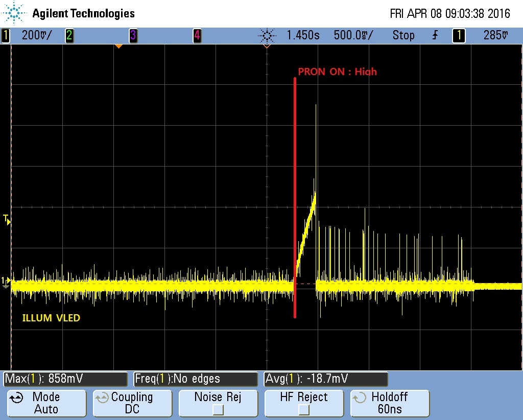Click the Max(1): 858mV measurement
This screenshot has height=420, width=523.
pyautogui.click(x=65, y=379)
